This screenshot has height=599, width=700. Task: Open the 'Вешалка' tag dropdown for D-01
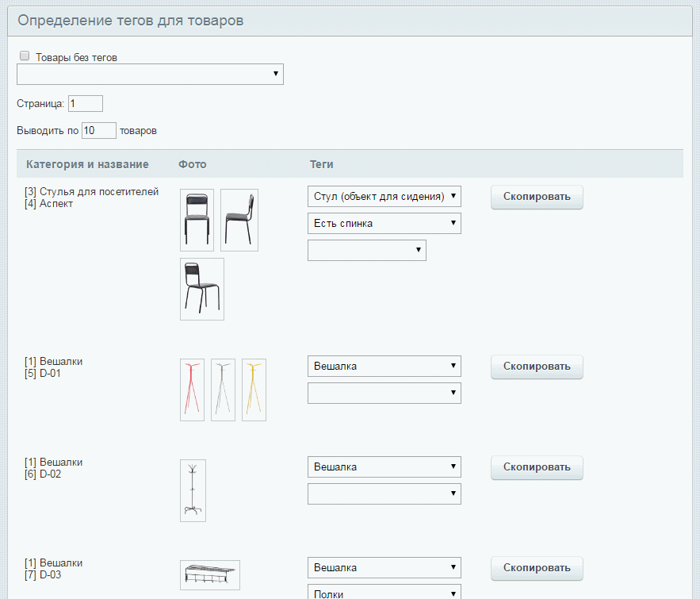pos(384,367)
